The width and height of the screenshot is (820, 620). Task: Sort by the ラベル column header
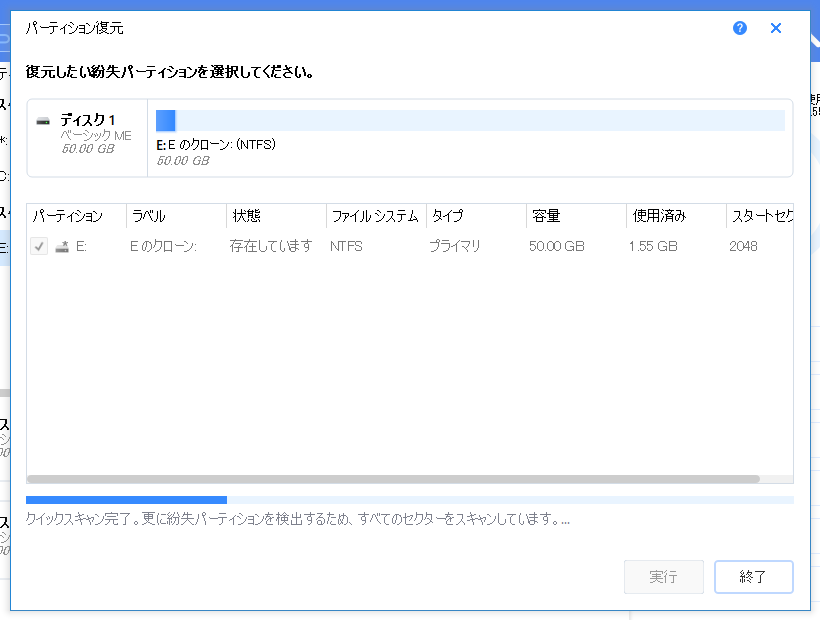150,216
